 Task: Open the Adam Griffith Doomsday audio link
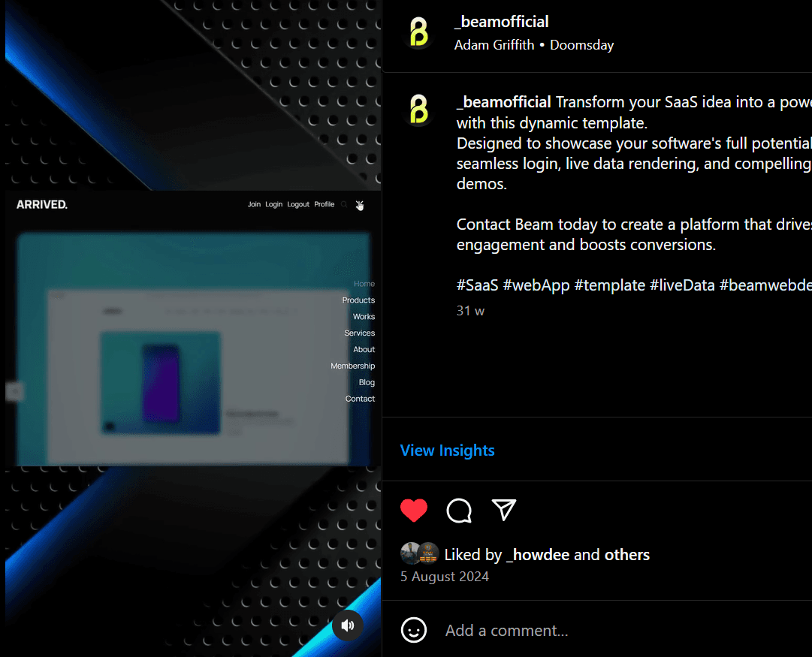(x=534, y=45)
